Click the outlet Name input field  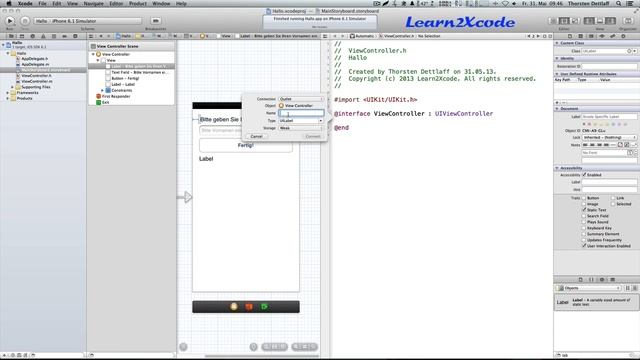(301, 113)
